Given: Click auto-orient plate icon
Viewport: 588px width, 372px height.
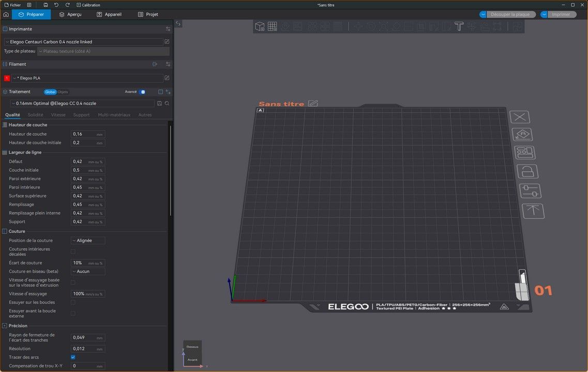Looking at the screenshot, I should (522, 134).
